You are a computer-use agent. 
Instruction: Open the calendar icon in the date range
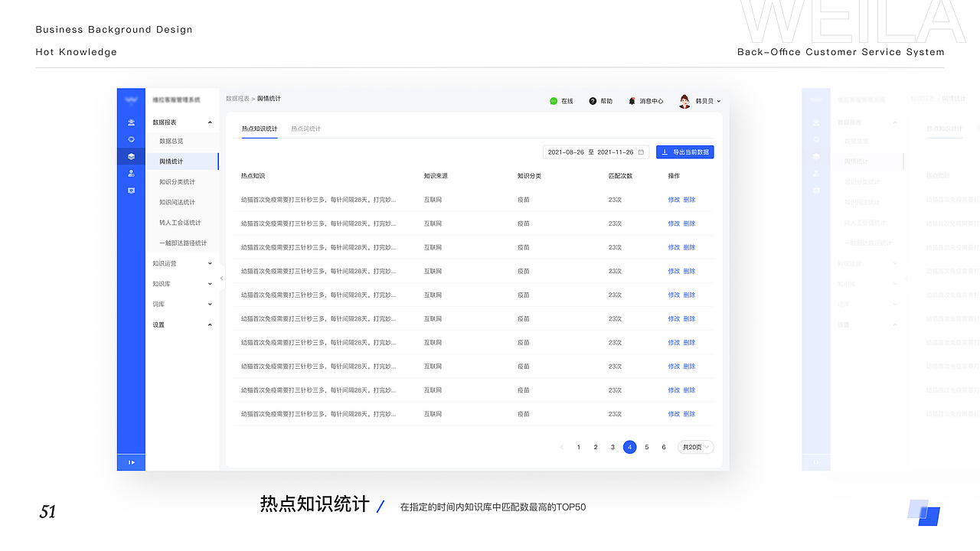pos(641,152)
